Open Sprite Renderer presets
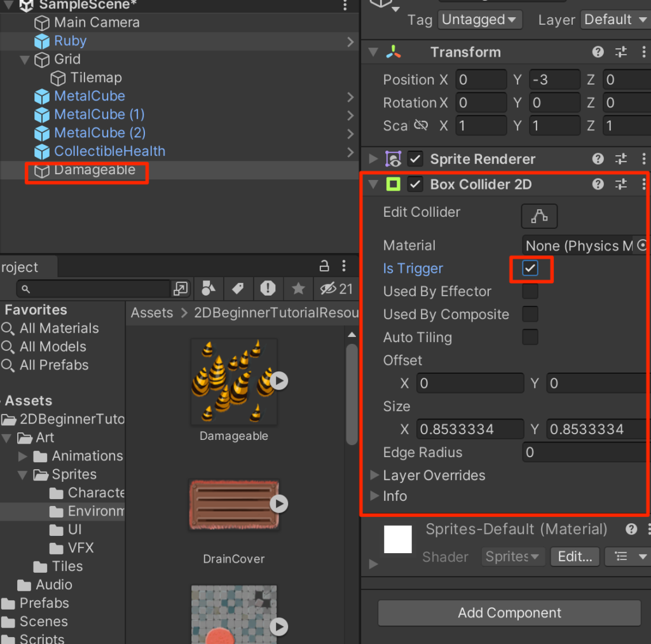Image resolution: width=651 pixels, height=644 pixels. tap(621, 158)
